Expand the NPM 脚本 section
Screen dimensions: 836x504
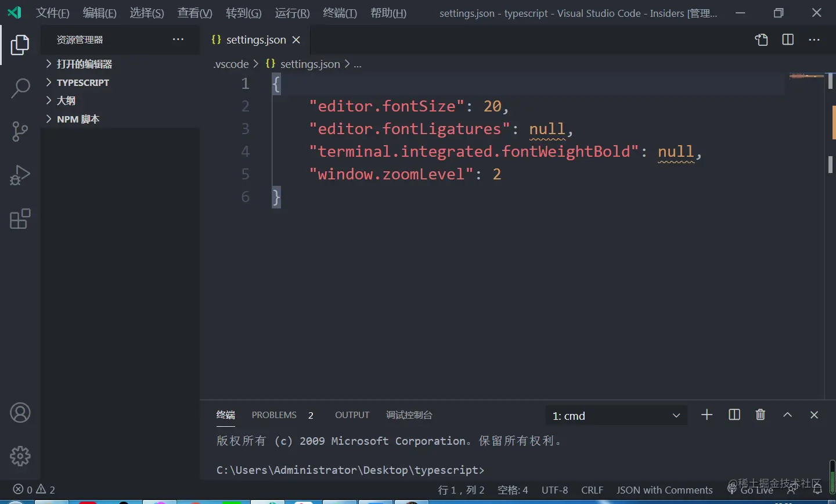[x=120, y=119]
